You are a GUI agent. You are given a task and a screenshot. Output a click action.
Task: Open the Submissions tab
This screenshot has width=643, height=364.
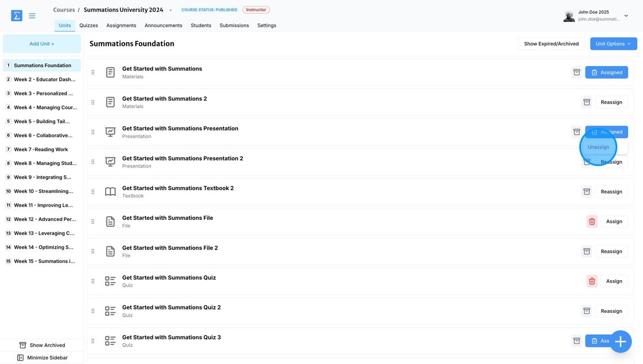(234, 25)
